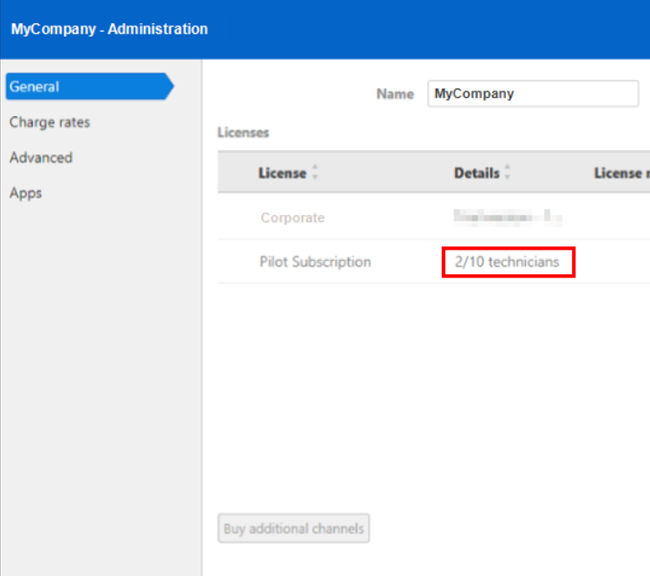Click the Name field label
The width and height of the screenshot is (650, 576).
coord(395,94)
